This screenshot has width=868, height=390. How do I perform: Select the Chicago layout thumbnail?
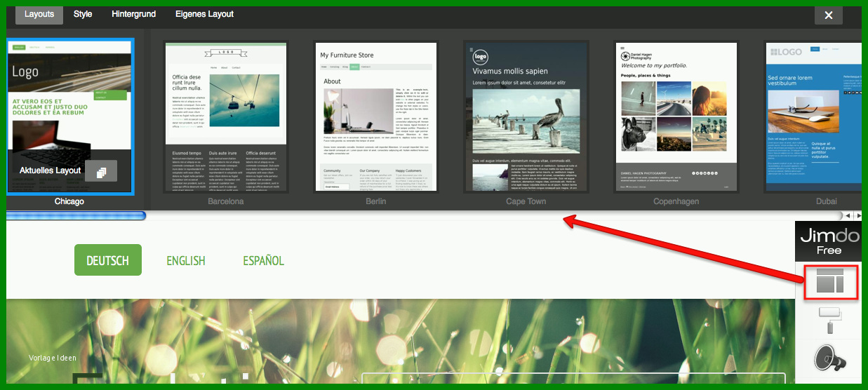[x=69, y=116]
